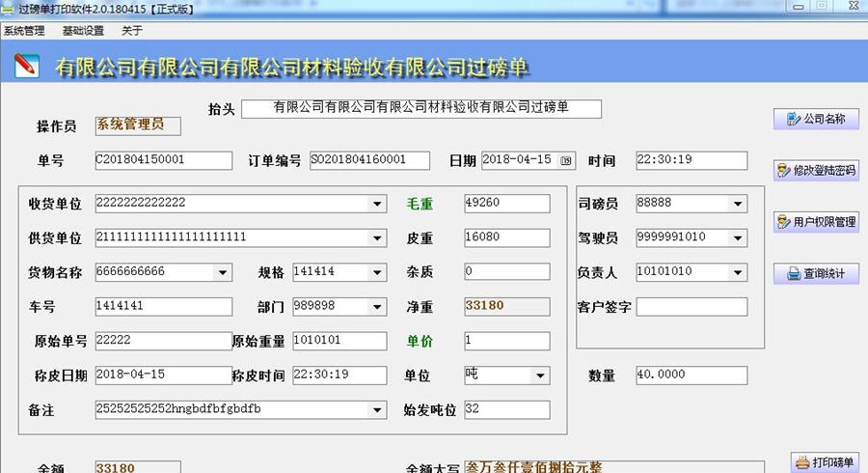Open the date picker calendar icon
The width and height of the screenshot is (868, 473).
[x=566, y=160]
